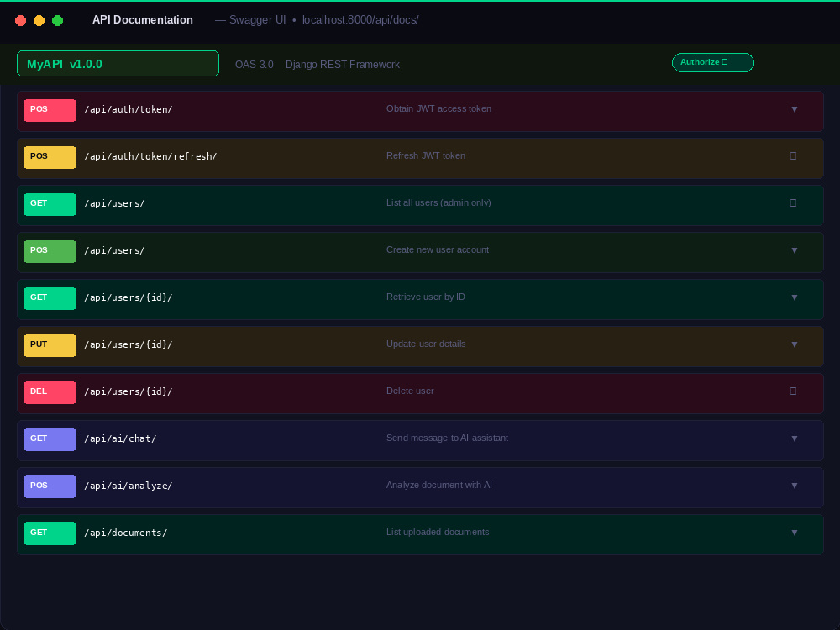Expand the Send message to AI assistant arrow
Viewport: 840px width, 630px height.
(x=795, y=438)
